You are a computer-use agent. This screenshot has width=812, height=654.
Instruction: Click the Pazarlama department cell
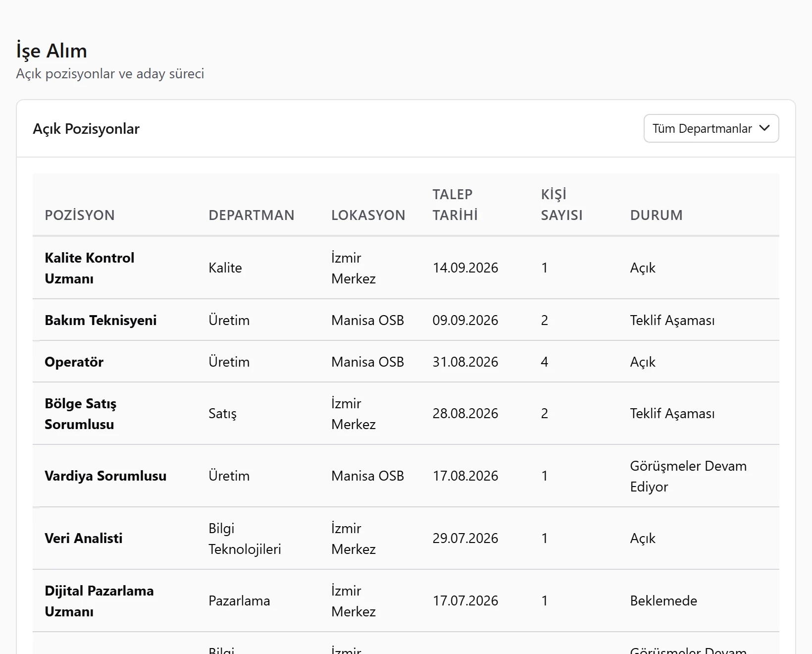pyautogui.click(x=239, y=600)
